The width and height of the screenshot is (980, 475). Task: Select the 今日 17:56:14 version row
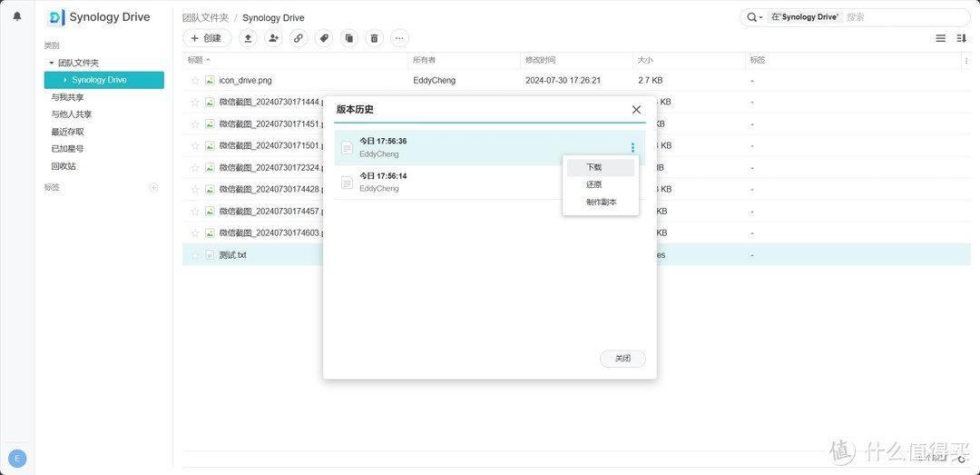click(x=491, y=183)
